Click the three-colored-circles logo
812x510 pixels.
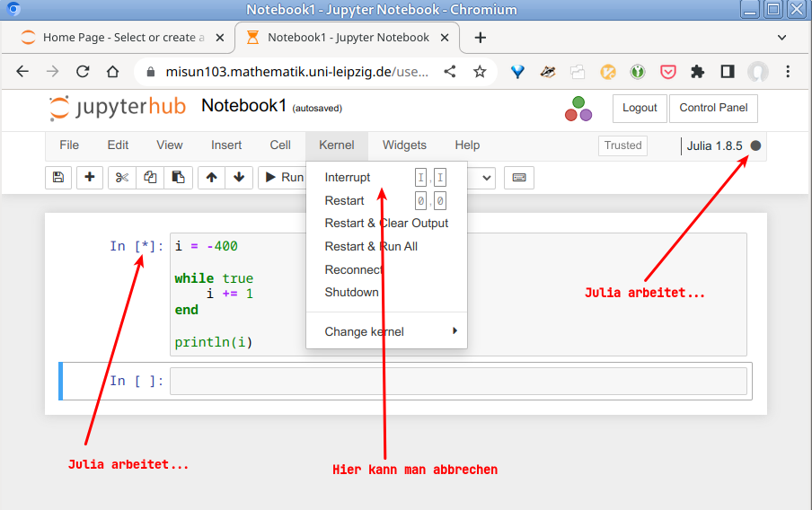pos(578,110)
